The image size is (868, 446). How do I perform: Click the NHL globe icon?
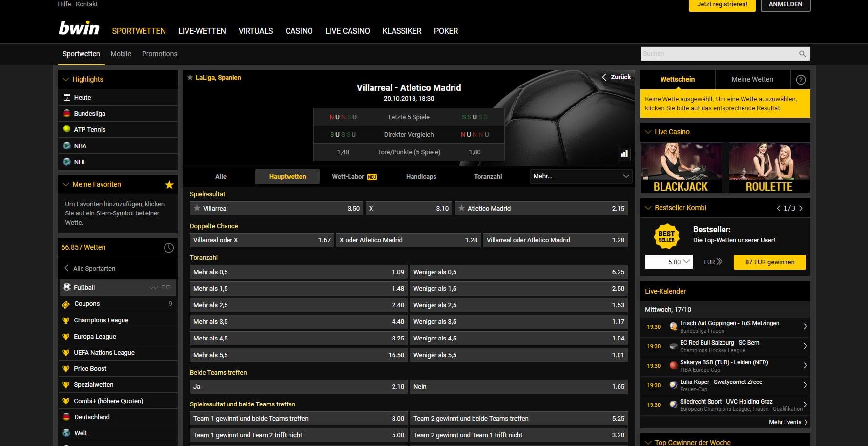67,162
